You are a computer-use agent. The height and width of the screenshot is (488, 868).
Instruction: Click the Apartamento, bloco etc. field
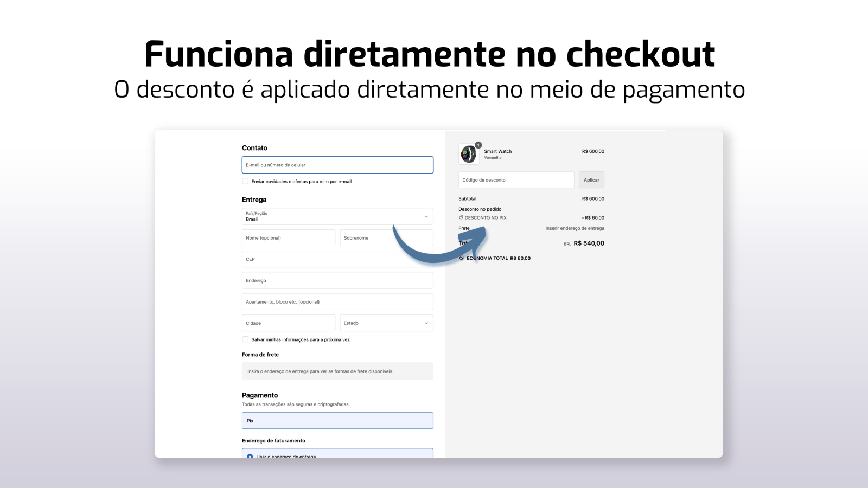pos(337,302)
